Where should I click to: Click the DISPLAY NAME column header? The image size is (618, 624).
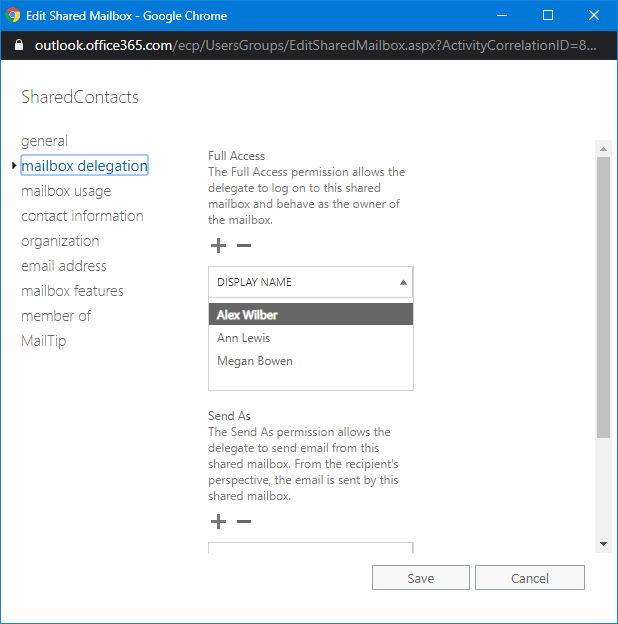pyautogui.click(x=311, y=282)
